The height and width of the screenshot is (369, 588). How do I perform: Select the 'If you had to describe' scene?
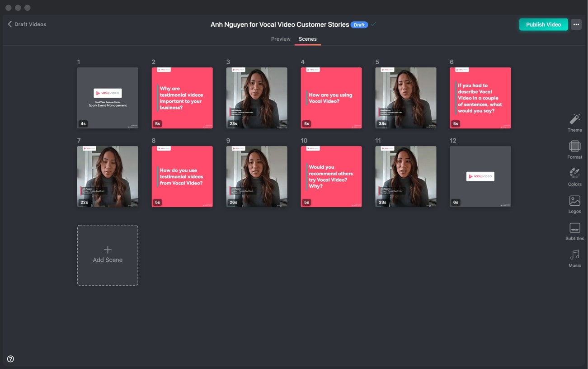point(480,98)
